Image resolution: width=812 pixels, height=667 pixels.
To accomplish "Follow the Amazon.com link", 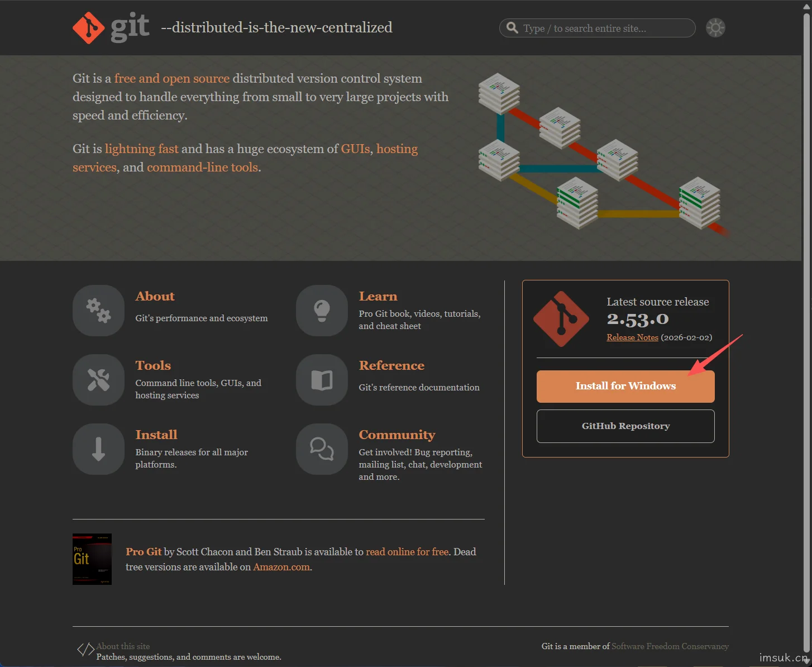I will click(x=281, y=567).
